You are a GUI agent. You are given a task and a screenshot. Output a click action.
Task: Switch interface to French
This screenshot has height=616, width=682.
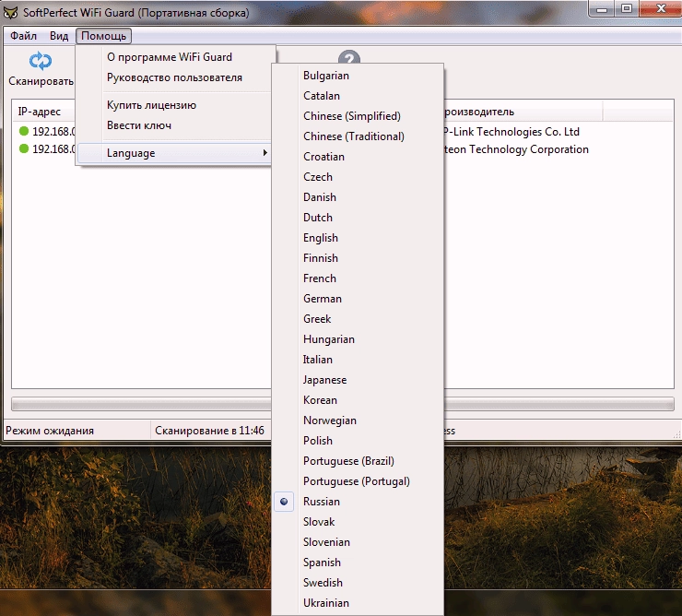click(x=358, y=278)
